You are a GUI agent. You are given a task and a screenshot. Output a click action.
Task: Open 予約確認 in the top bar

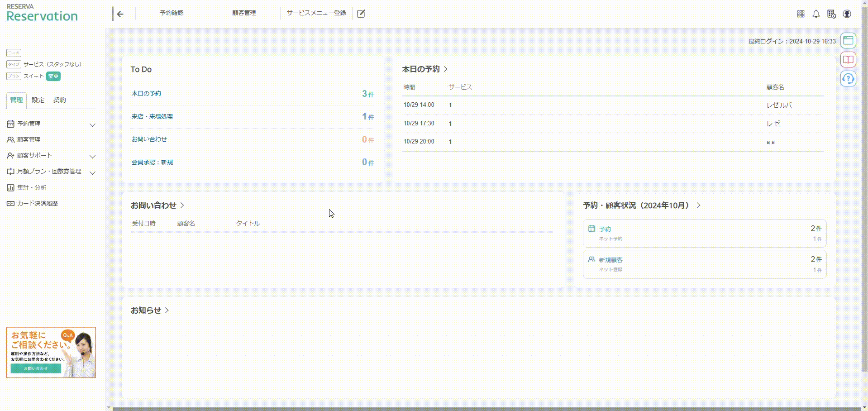tap(172, 13)
